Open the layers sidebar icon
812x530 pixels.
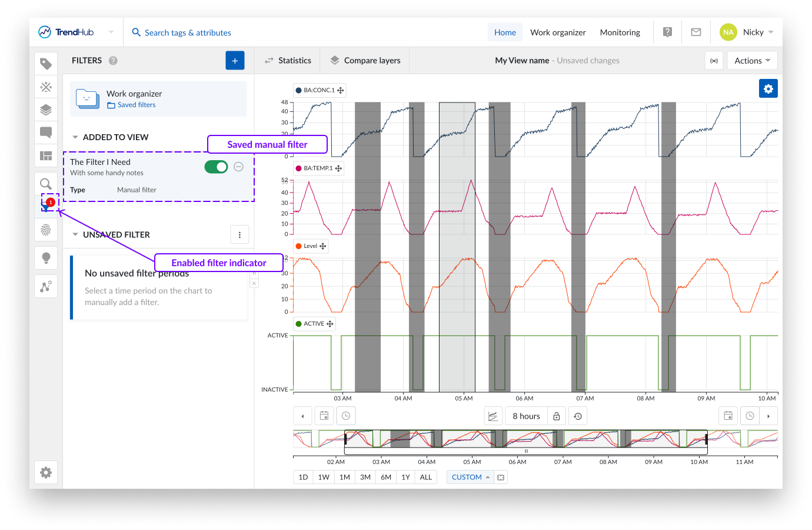coord(46,110)
